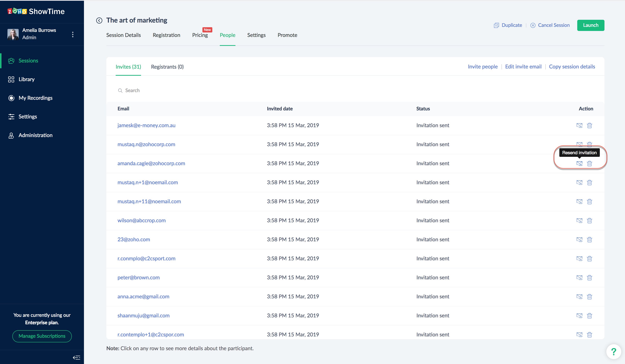
Task: Delete the invite for jamesk@e-money.com.au
Action: click(590, 125)
